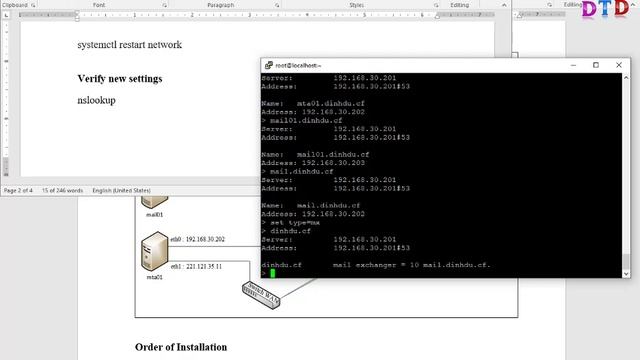Screen dimensions: 640x360
Task: Maximize the root@localhost terminal window
Action: coord(596,65)
